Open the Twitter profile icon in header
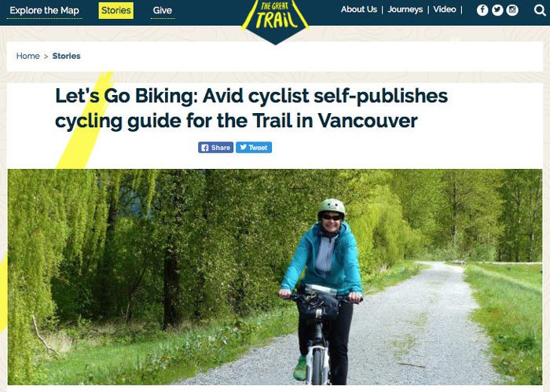Image resolution: width=550 pixels, height=392 pixels. 497,10
